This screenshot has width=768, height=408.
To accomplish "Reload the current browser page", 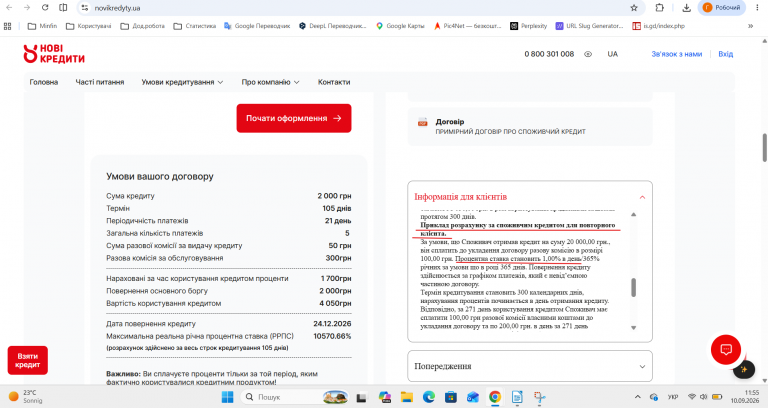I will tap(45, 8).
